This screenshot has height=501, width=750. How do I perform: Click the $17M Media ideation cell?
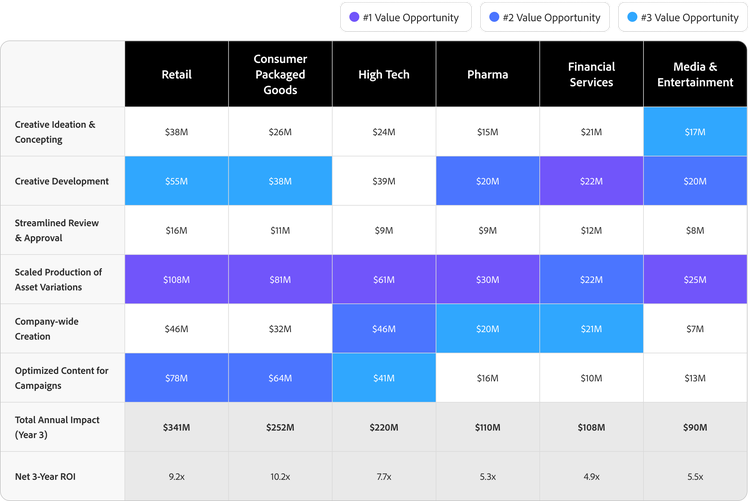pos(695,132)
